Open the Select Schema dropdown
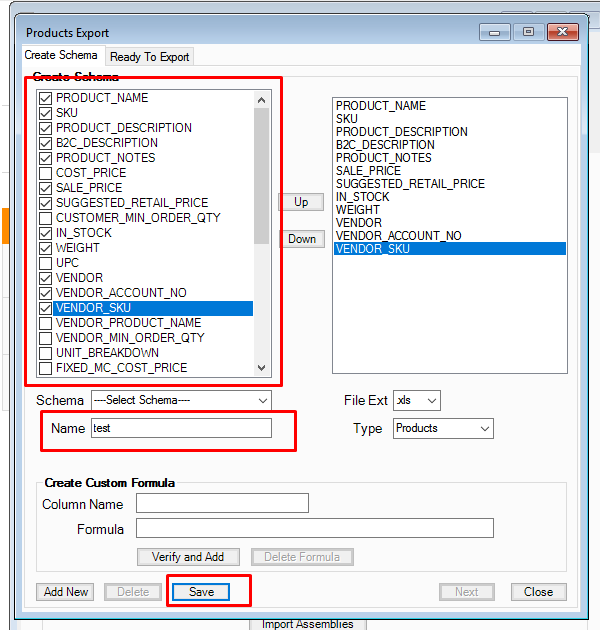This screenshot has width=600, height=630. pos(180,400)
